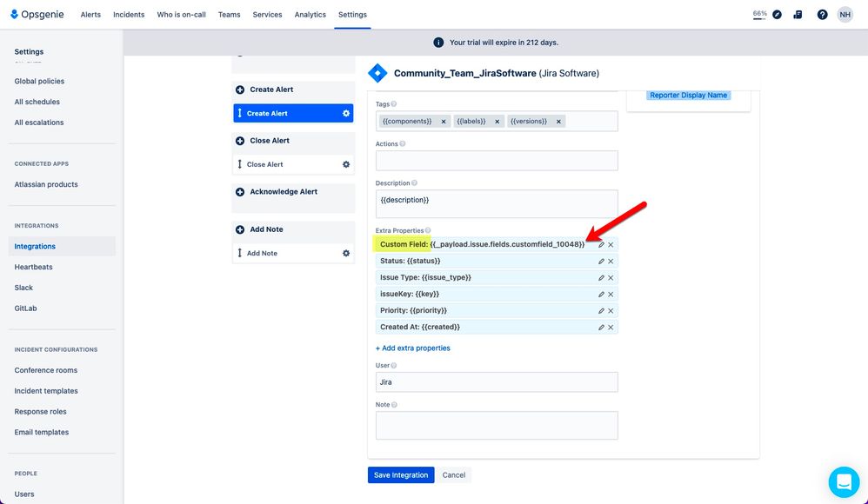Click the Extra Properties help icon
The width and height of the screenshot is (868, 504).
click(x=428, y=230)
